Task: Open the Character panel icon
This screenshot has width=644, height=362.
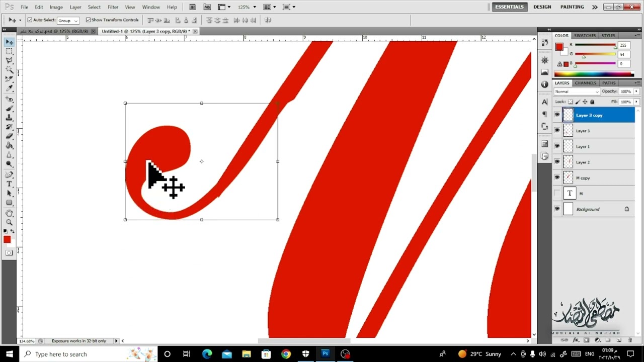Action: click(x=545, y=103)
